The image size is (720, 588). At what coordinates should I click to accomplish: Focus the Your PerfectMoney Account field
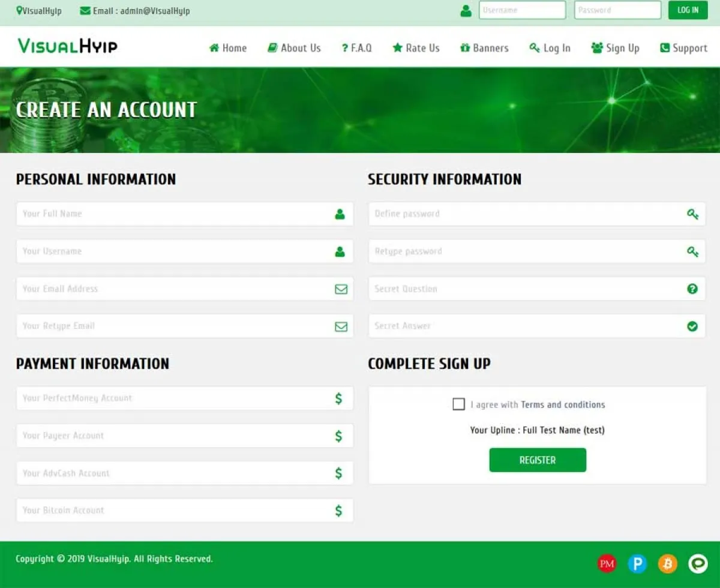click(185, 398)
